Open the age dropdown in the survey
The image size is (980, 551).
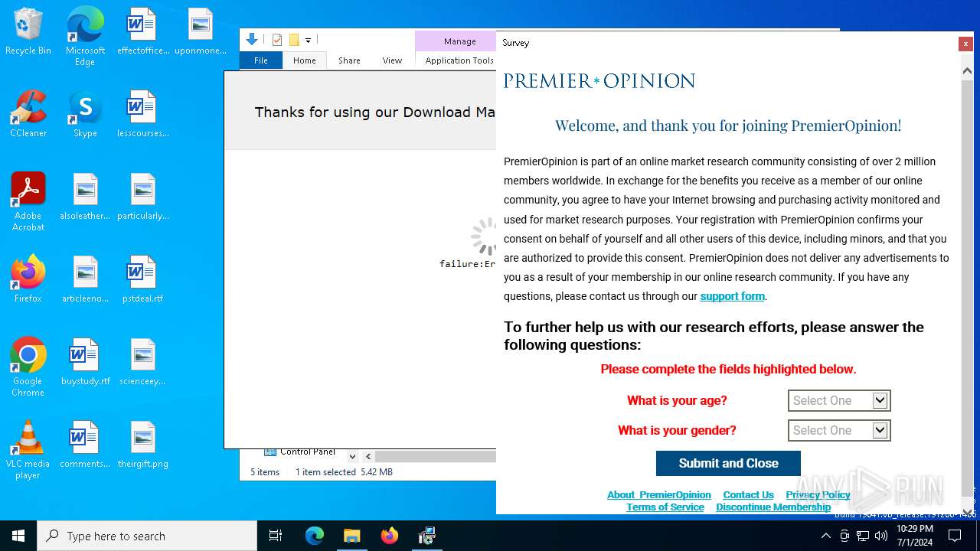coord(839,400)
